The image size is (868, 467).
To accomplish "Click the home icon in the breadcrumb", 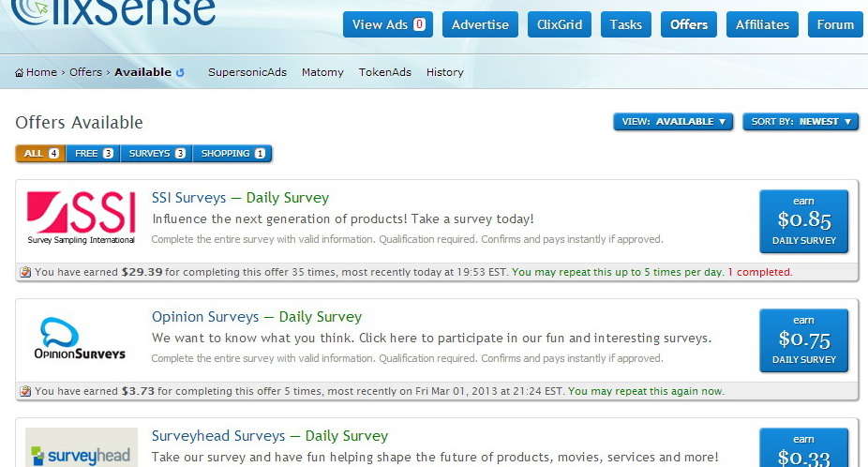I will pos(20,72).
